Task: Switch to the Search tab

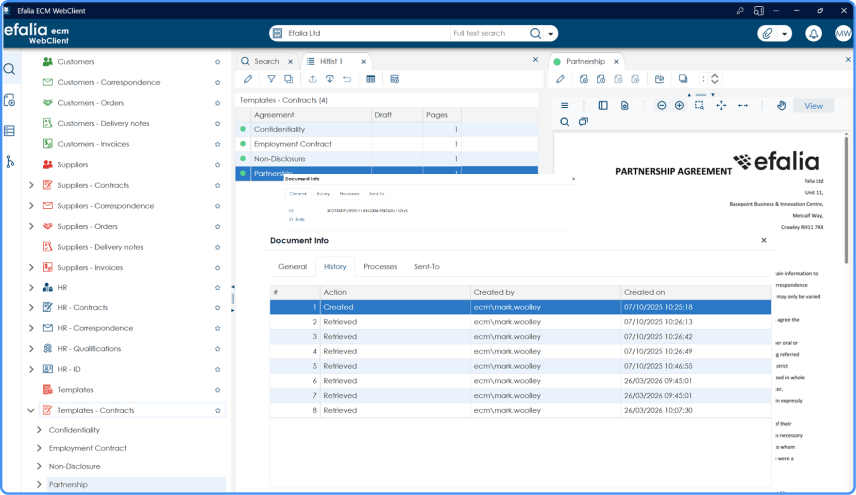Action: [266, 61]
